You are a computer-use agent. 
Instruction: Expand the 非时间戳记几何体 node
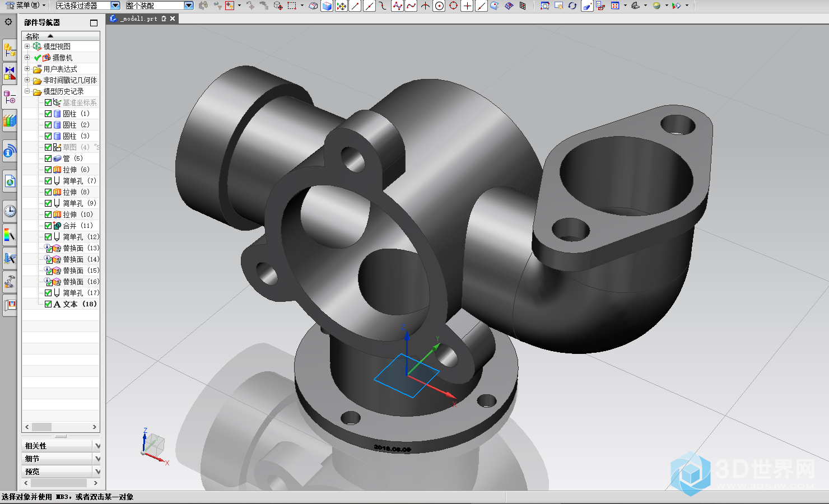click(x=27, y=80)
